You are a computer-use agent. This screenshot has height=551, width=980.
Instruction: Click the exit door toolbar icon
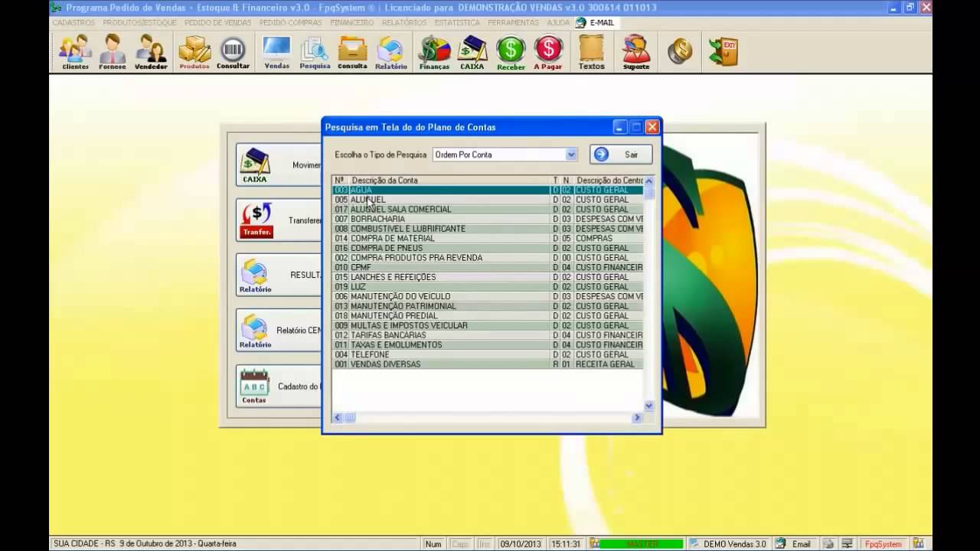coord(723,51)
